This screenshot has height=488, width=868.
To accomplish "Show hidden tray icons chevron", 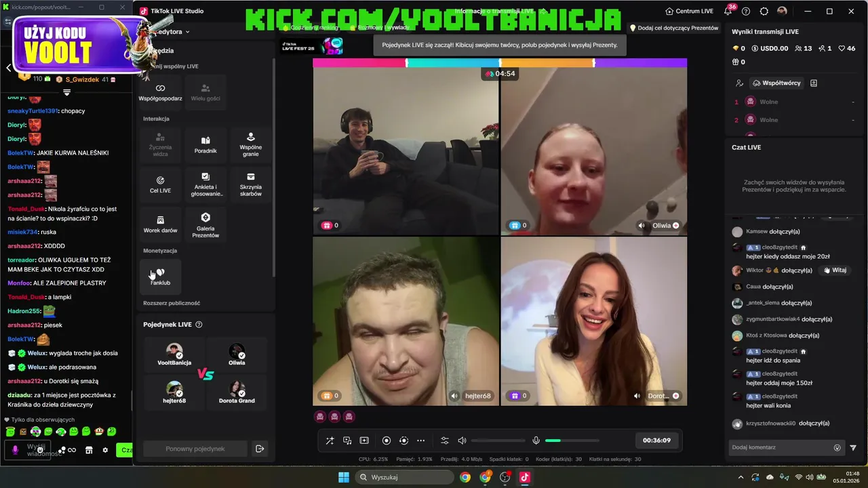I will pos(741,477).
